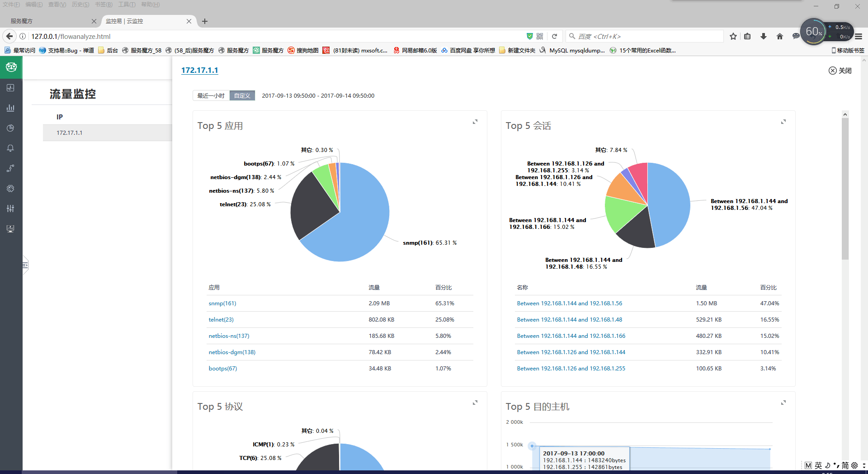The image size is (868, 474).
Task: Click the browser back button
Action: [9, 36]
